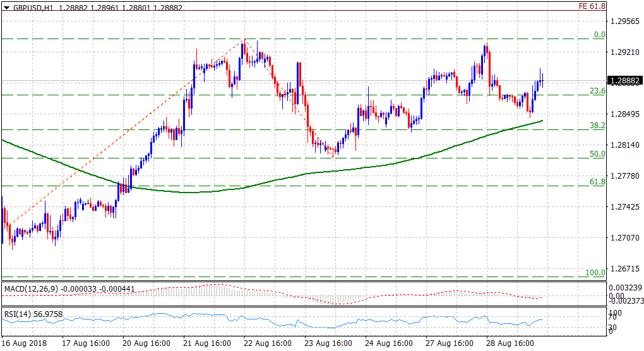644x351 pixels.
Task: Select the Fibonacci 0.0 level label
Action: (600, 35)
